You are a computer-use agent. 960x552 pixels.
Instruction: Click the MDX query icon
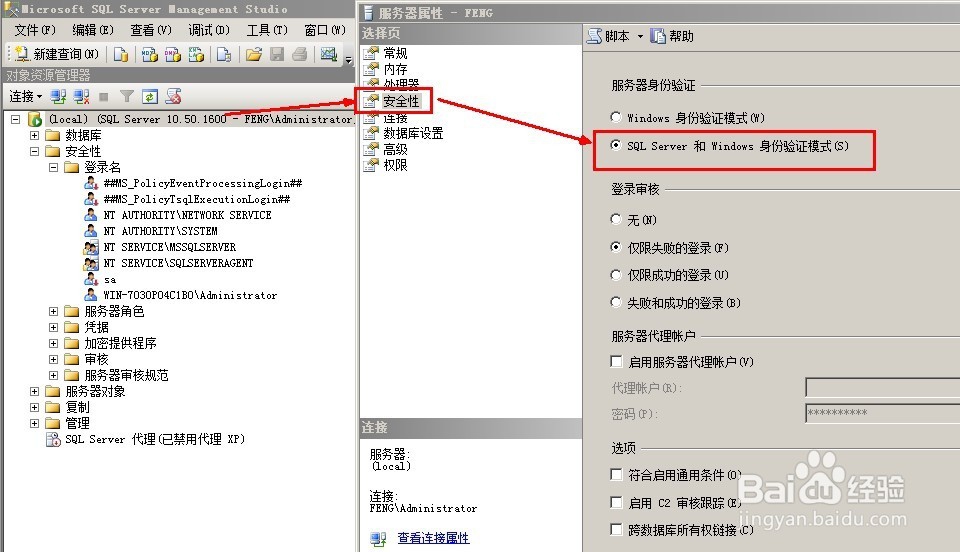coord(149,54)
